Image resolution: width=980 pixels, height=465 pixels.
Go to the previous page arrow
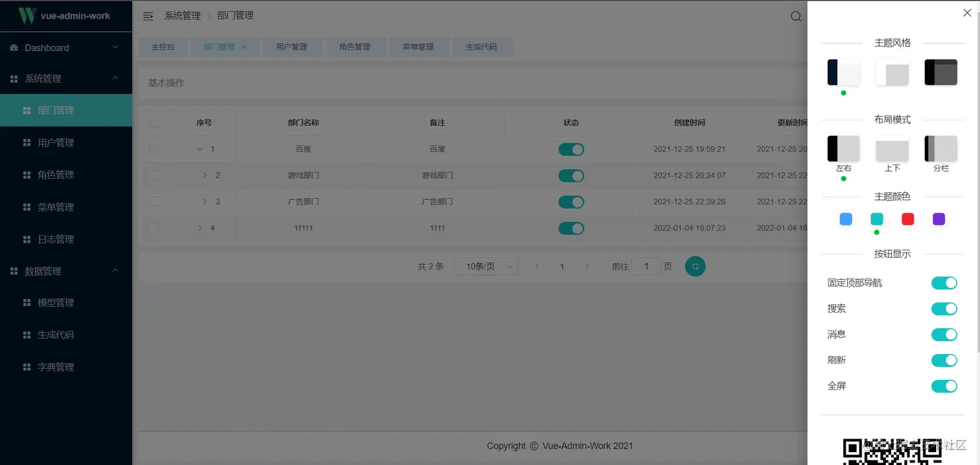(537, 266)
